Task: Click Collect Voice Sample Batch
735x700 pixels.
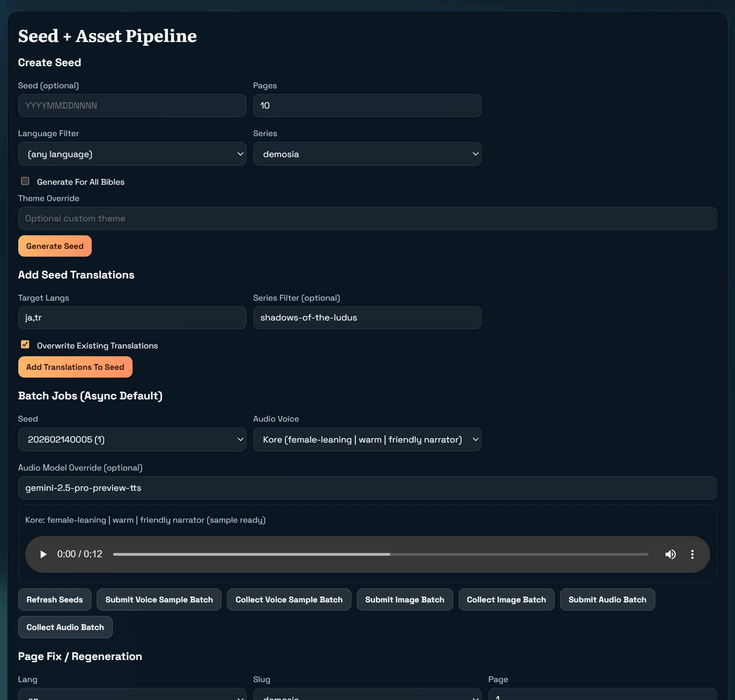Action: [289, 600]
